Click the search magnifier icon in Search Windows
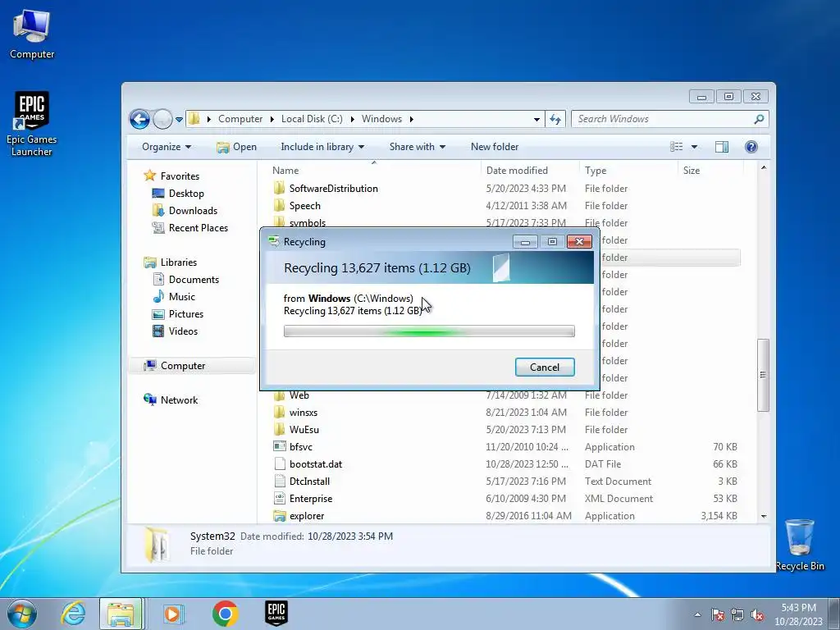 coord(759,119)
